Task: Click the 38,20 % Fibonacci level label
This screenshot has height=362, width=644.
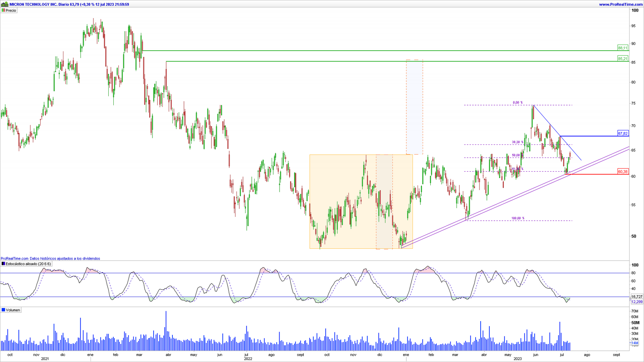Action: [x=517, y=142]
